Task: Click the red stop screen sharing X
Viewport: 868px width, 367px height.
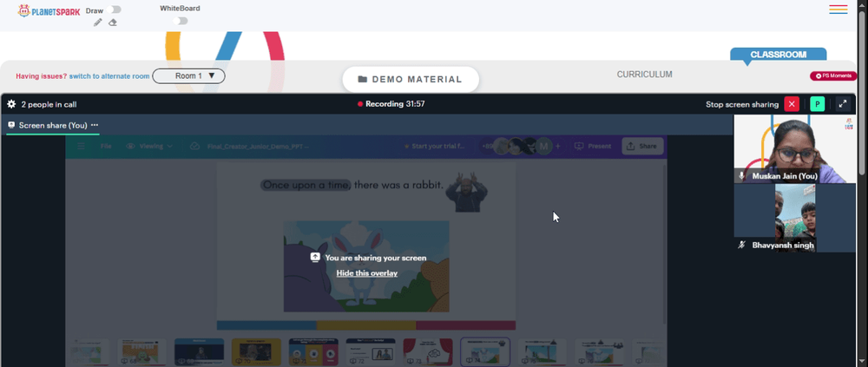Action: coord(792,104)
